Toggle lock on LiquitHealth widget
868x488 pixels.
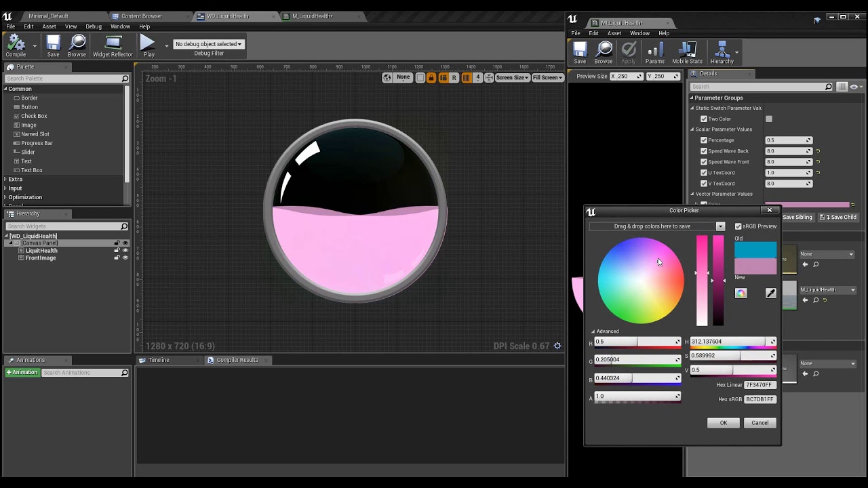(x=117, y=251)
